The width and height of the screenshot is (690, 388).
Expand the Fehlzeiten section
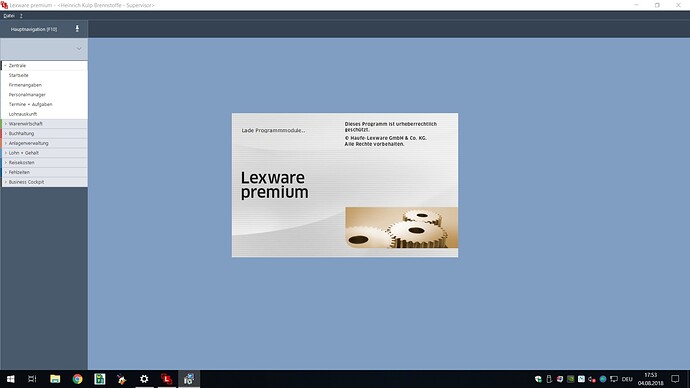[x=44, y=172]
